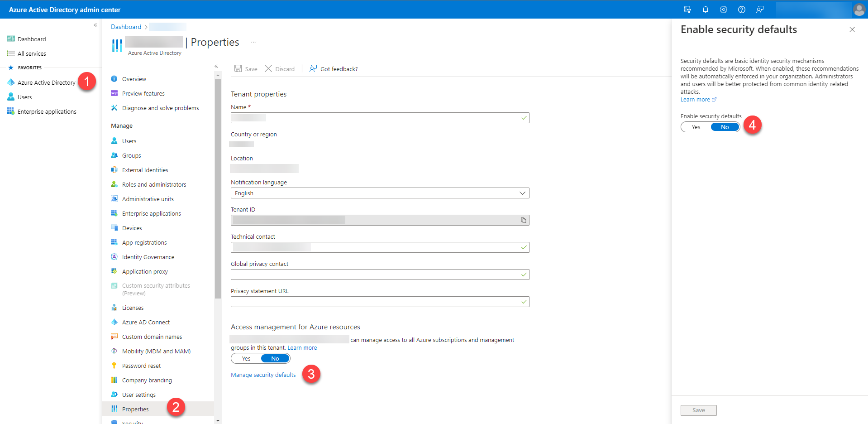Expand Notification language dropdown
The width and height of the screenshot is (868, 424).
coord(380,193)
